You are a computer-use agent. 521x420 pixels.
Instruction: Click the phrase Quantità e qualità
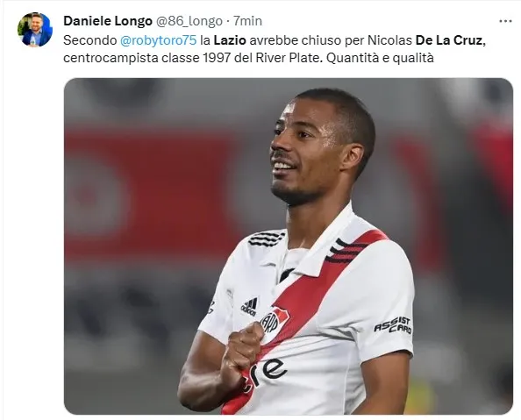click(x=380, y=58)
